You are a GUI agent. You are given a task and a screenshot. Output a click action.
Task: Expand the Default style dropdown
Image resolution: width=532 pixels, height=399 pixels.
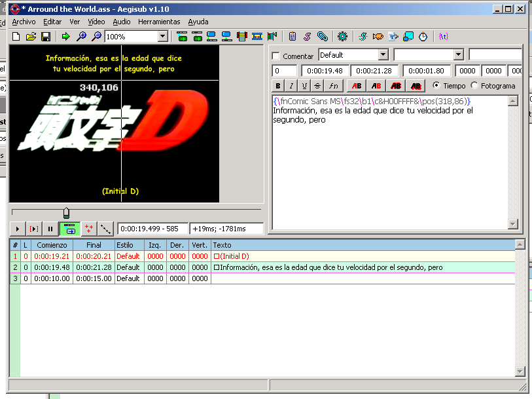point(383,54)
